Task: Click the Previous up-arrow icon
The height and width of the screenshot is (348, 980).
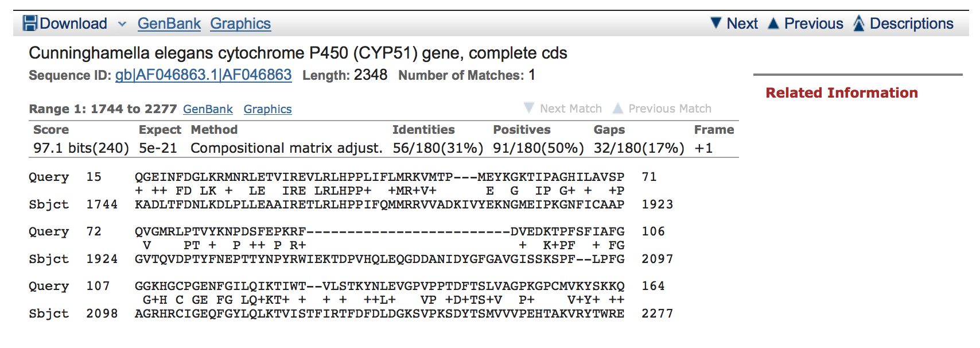Action: click(x=773, y=23)
